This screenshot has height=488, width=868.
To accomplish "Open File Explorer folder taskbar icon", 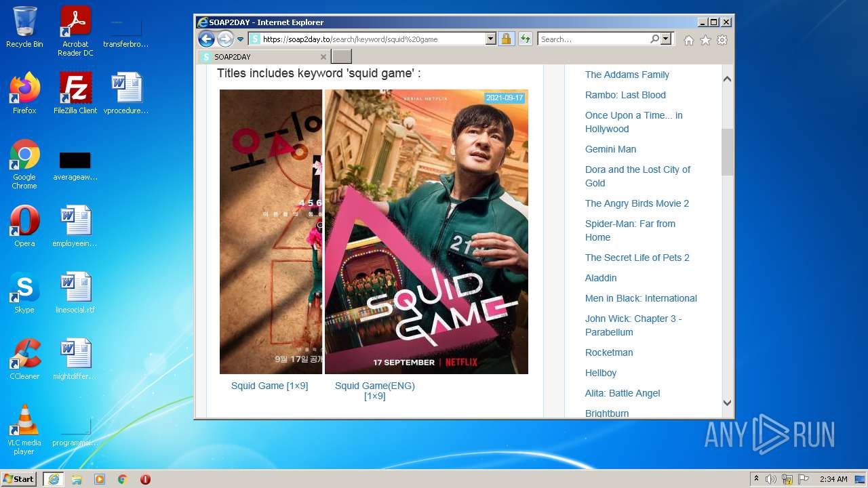I will 77,479.
